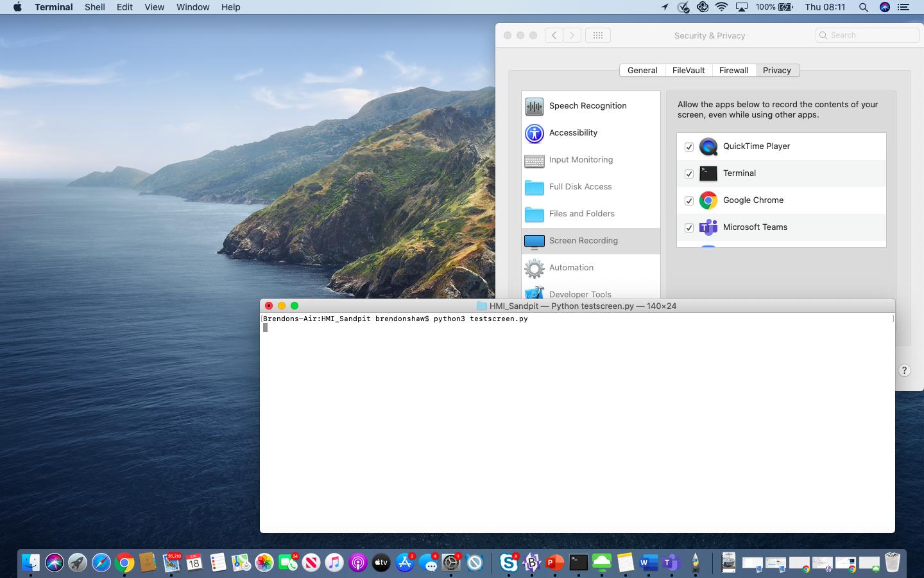This screenshot has width=924, height=578.
Task: Open Notification Center list icon
Action: tap(903, 7)
